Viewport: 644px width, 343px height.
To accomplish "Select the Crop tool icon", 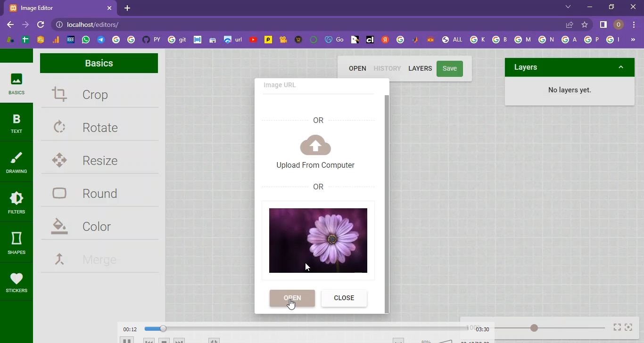I will pos(59,94).
